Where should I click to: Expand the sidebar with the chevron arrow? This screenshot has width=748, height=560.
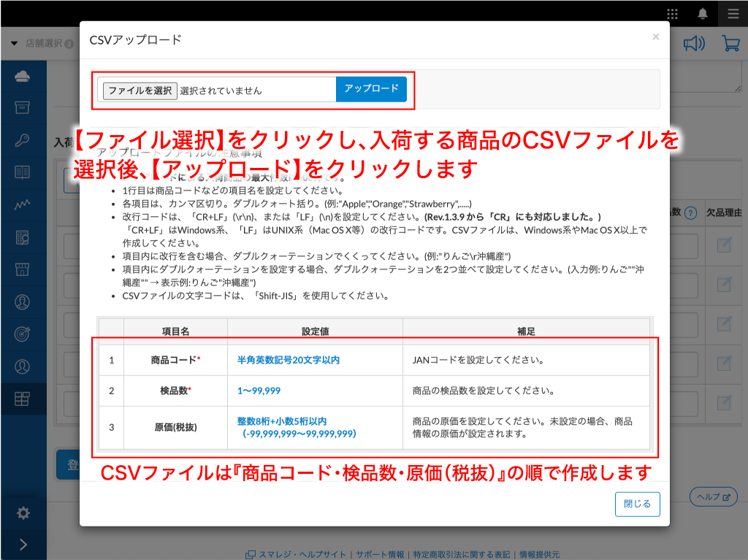[x=23, y=544]
